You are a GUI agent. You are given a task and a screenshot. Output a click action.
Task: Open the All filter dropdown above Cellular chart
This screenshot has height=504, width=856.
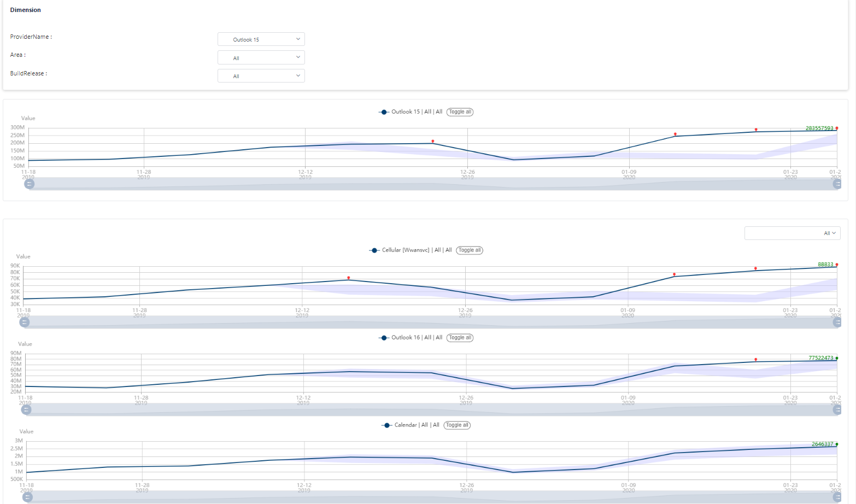[793, 233]
